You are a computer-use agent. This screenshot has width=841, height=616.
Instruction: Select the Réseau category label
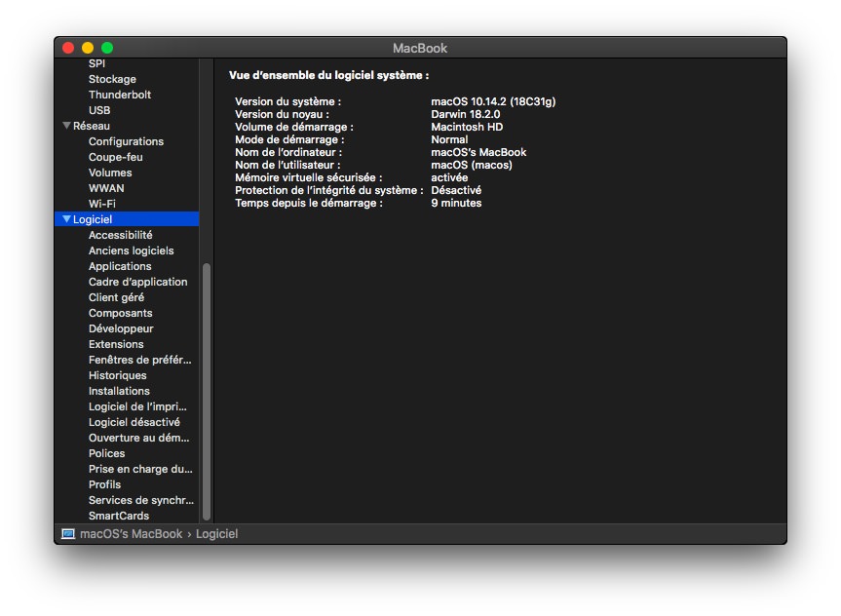92,126
